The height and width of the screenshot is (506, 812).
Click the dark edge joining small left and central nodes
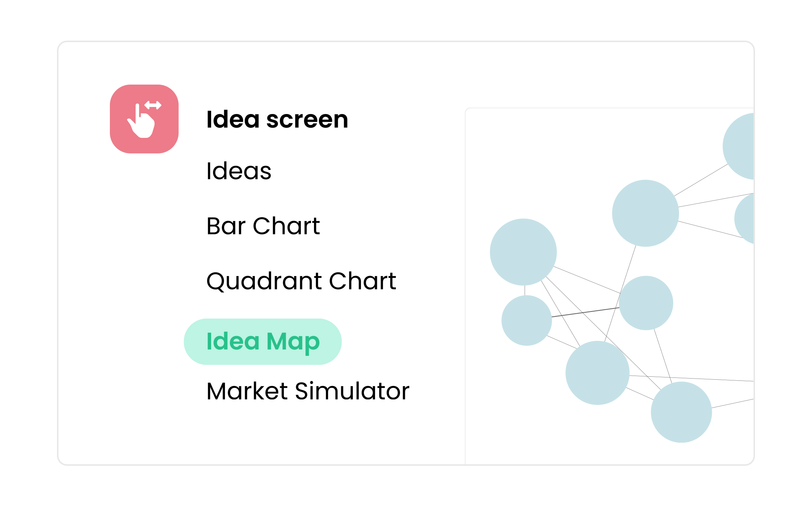[585, 312]
